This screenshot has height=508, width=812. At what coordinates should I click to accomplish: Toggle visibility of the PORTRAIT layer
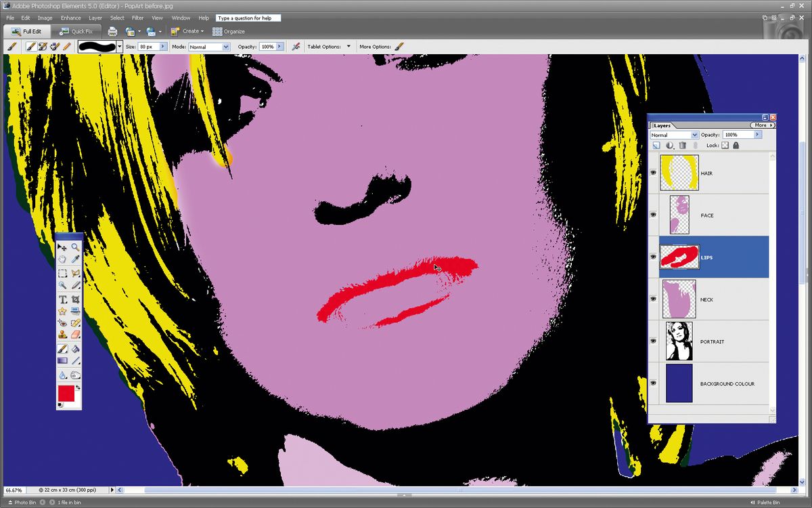(652, 341)
